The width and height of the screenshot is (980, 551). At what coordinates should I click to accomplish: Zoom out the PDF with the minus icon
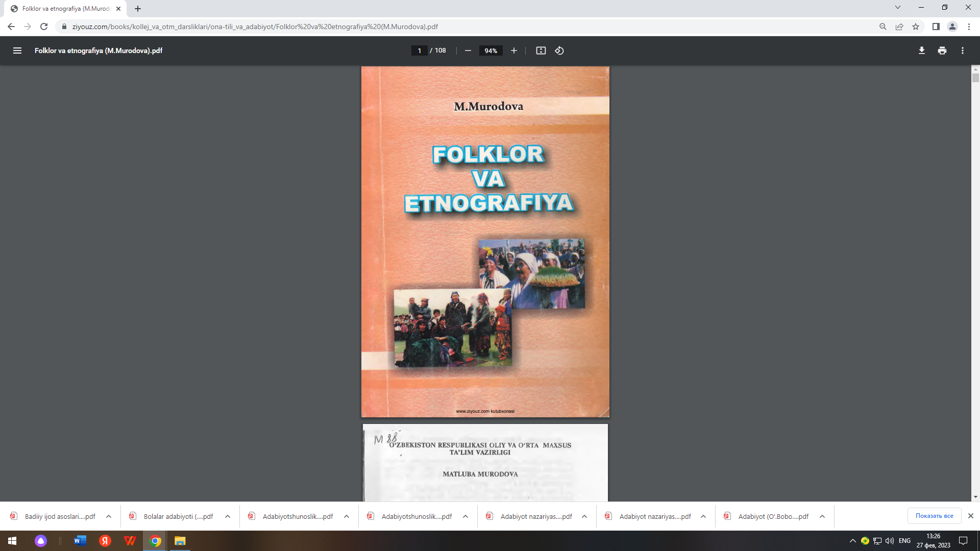[x=468, y=51]
